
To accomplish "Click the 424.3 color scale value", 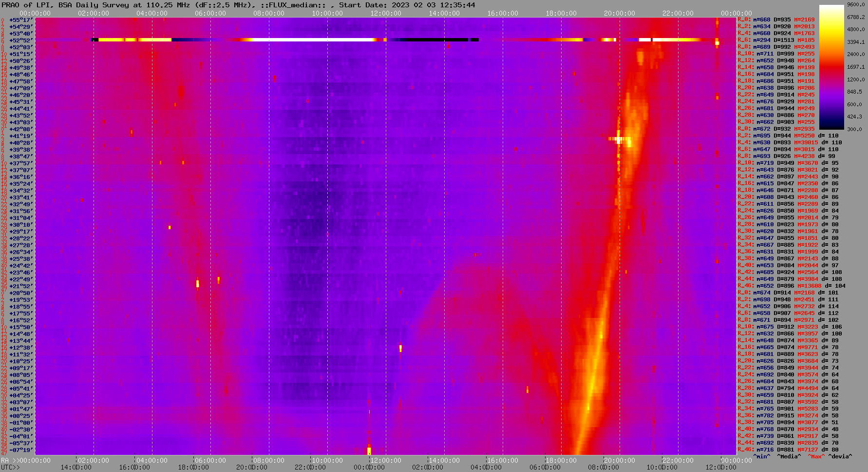I will 854,117.
